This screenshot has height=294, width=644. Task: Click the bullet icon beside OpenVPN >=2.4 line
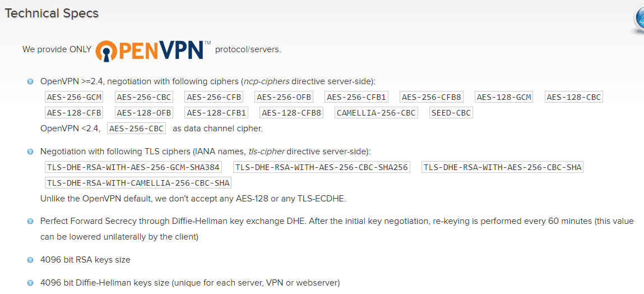point(30,81)
